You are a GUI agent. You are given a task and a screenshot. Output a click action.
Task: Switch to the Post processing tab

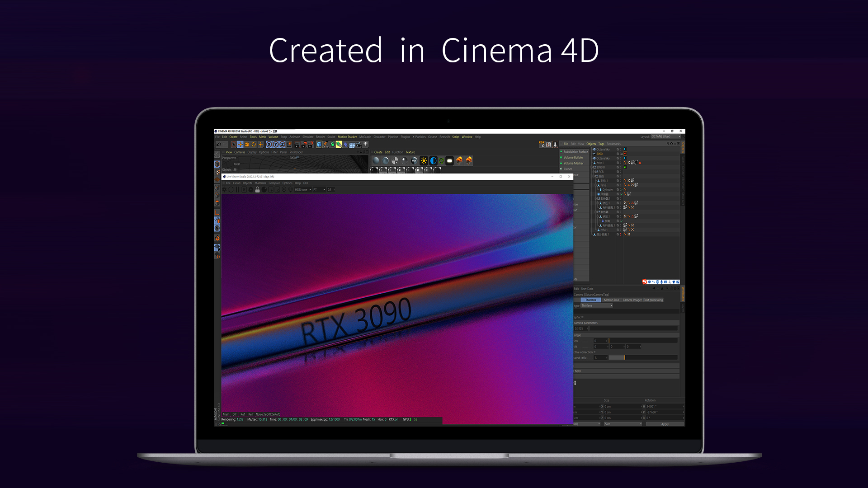[653, 300]
